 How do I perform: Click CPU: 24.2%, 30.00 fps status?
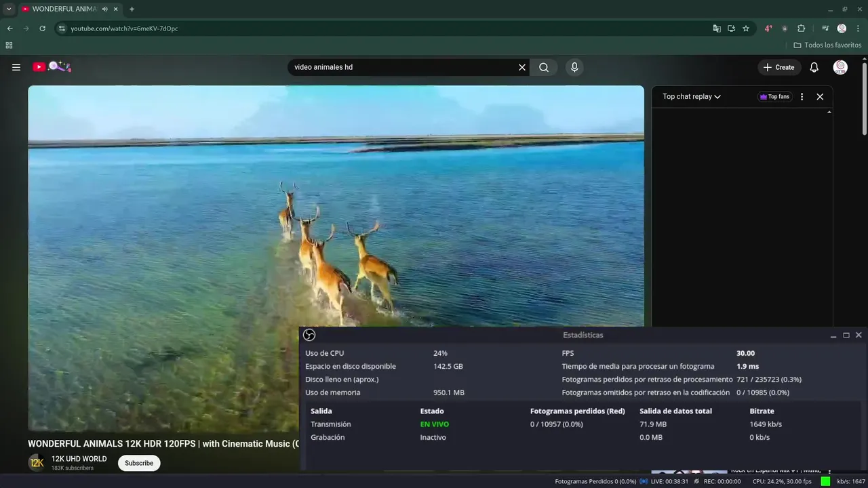pos(782,481)
